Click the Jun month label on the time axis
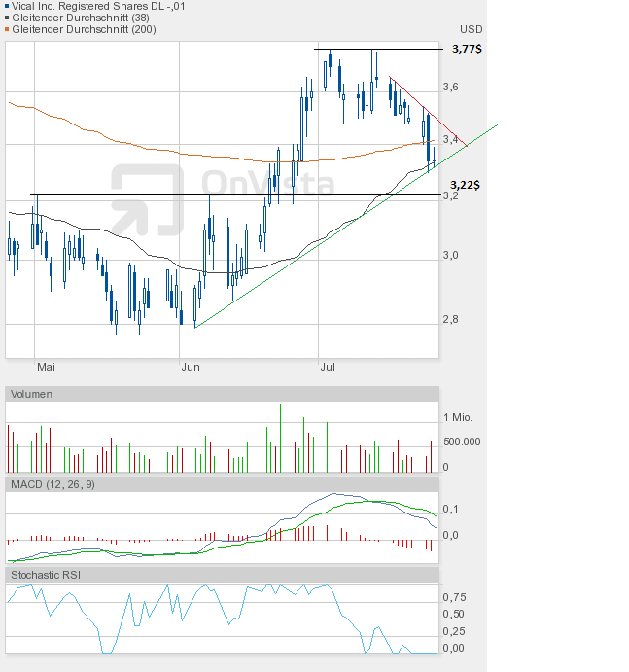Image resolution: width=629 pixels, height=672 pixels. click(191, 367)
